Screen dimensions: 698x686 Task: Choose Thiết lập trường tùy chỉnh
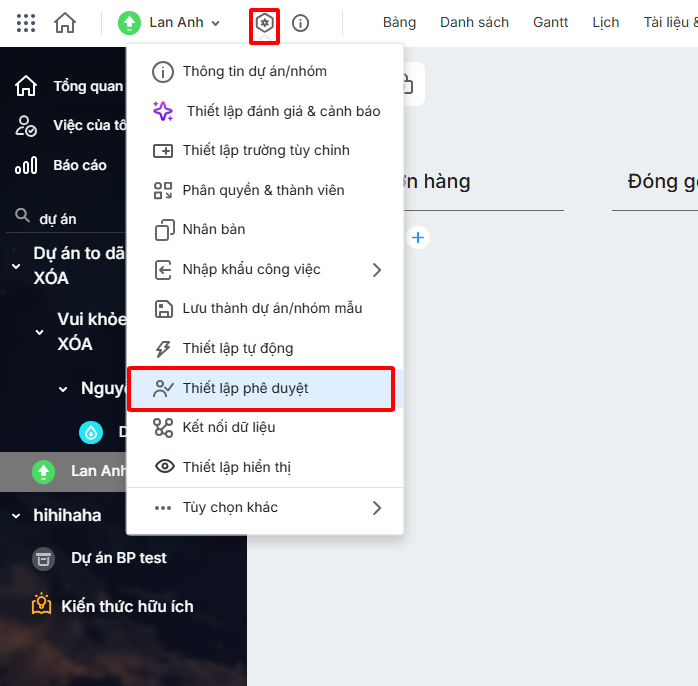tap(265, 150)
